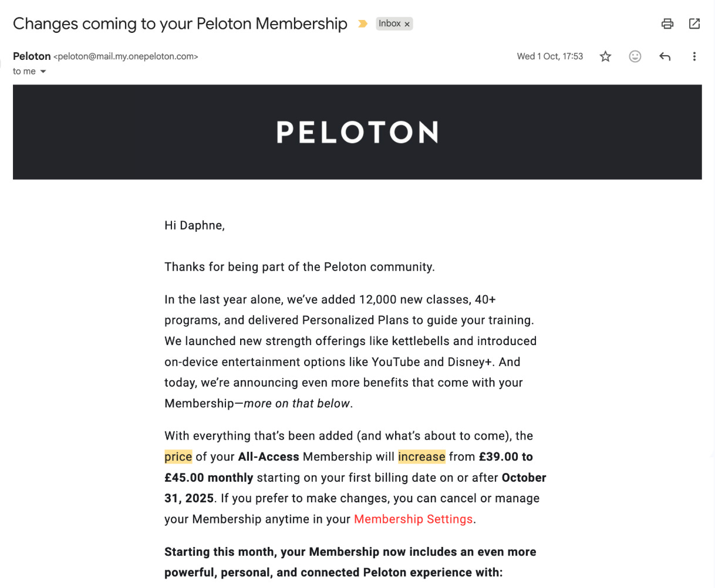This screenshot has height=588, width=715.
Task: Click the sender name Peloton
Action: [32, 56]
